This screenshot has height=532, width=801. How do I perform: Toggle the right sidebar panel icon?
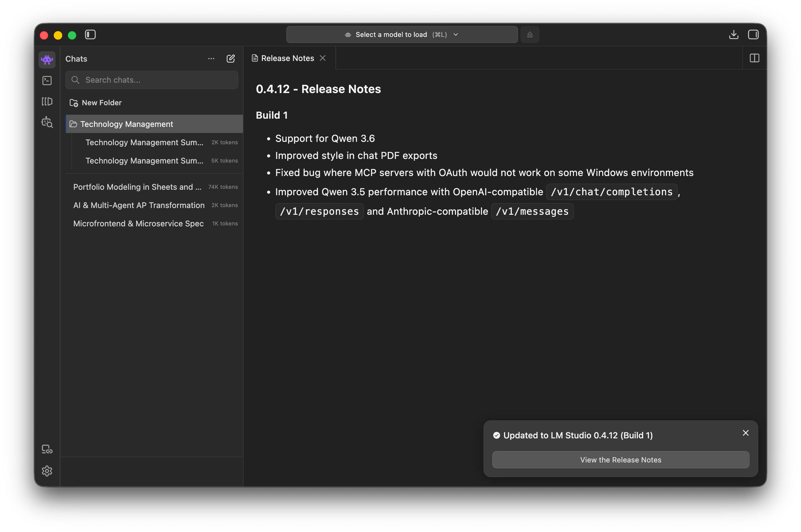[x=753, y=34]
